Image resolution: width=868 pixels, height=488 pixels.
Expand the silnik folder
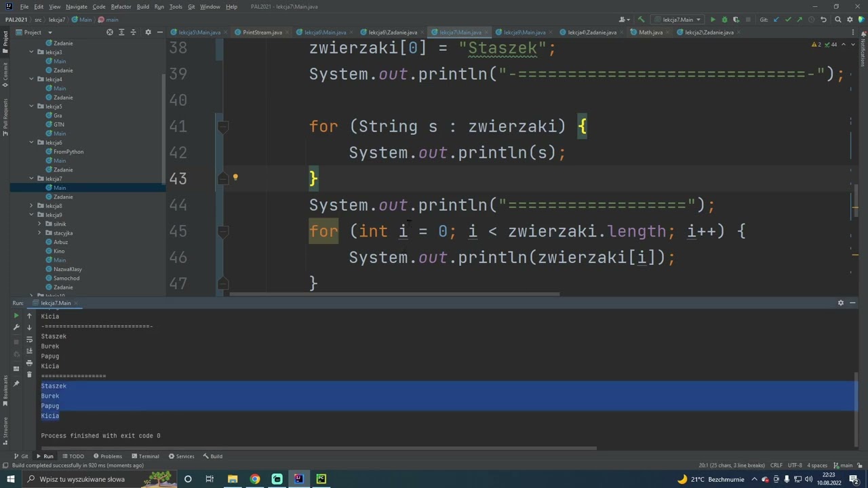39,224
